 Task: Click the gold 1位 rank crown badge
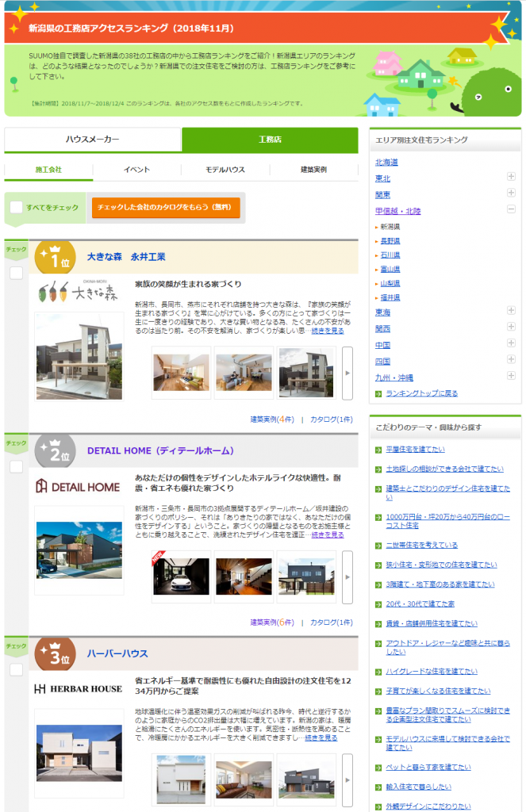tap(56, 257)
